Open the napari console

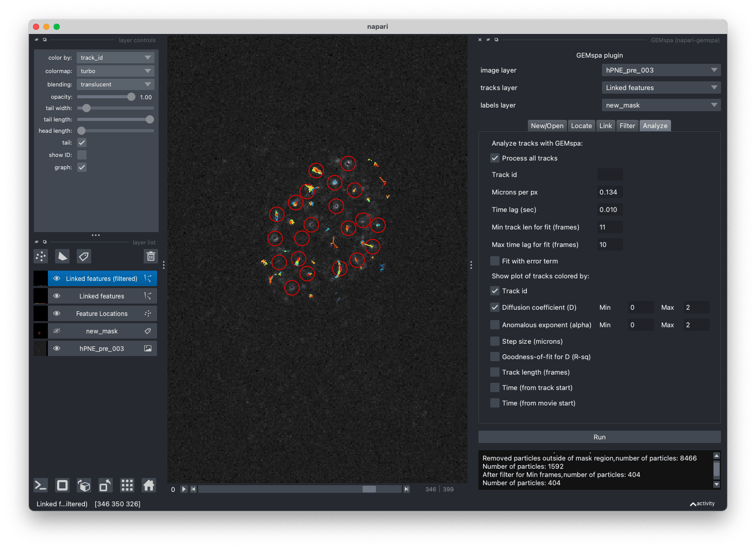(41, 485)
